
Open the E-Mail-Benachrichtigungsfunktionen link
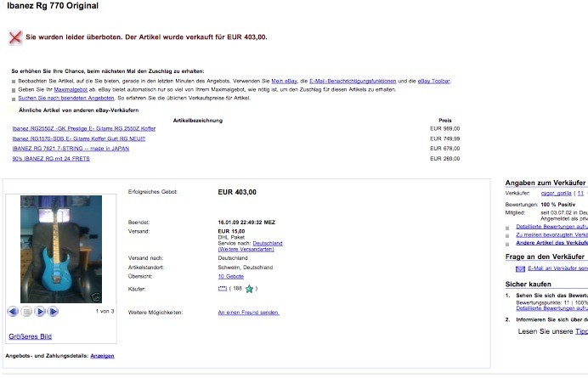click(x=353, y=81)
